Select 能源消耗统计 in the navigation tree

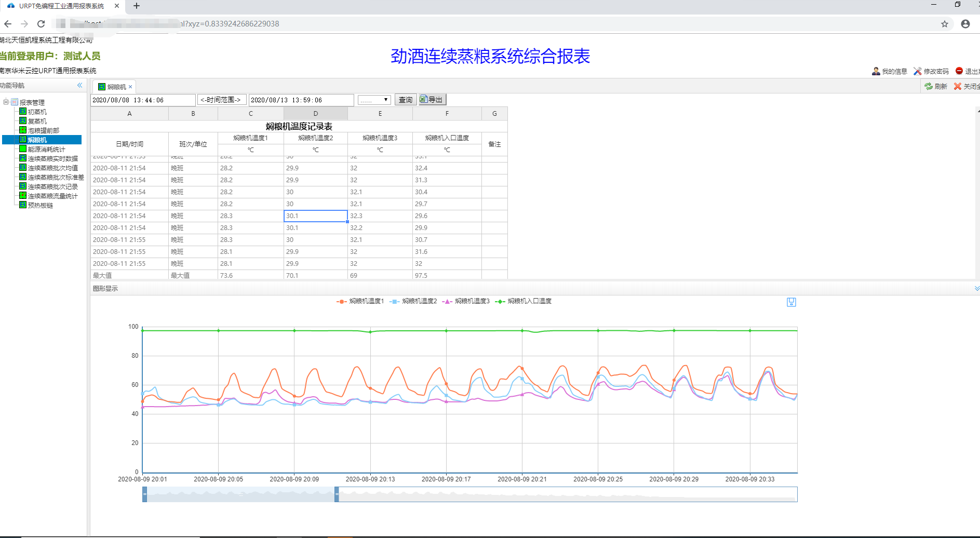coord(46,149)
